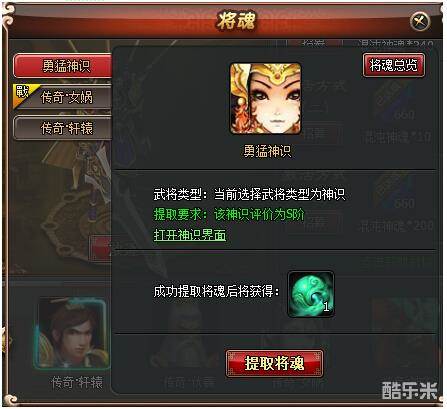Follow the 打开神识界面 link

click(190, 235)
